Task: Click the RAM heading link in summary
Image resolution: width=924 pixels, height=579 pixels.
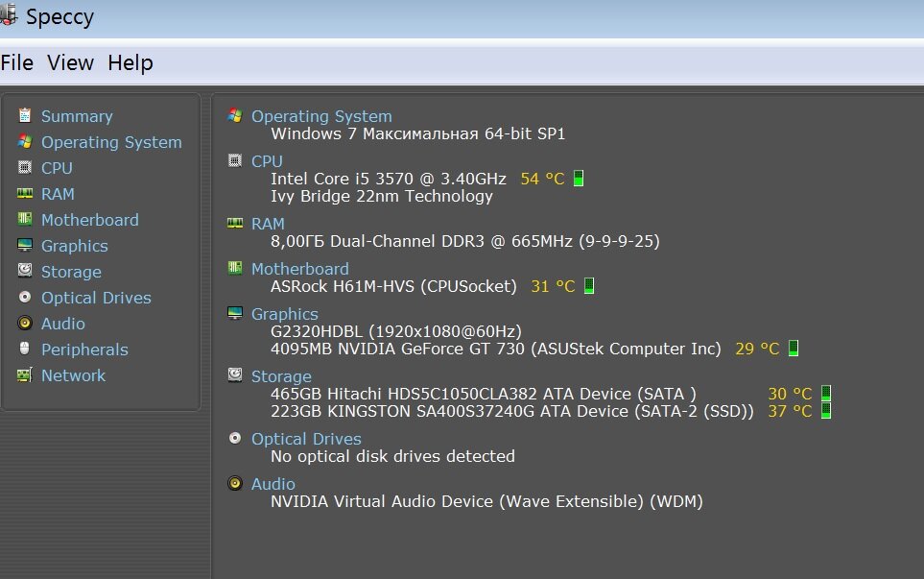Action: [x=268, y=224]
